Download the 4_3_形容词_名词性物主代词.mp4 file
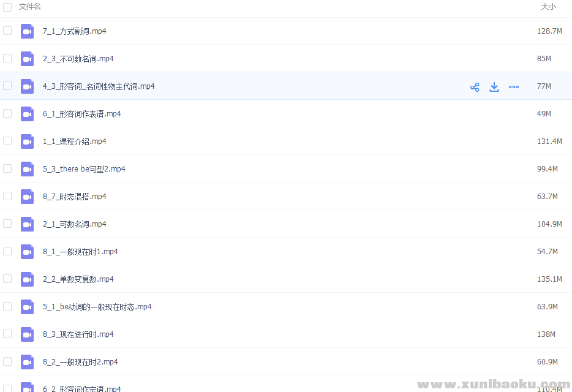Image resolution: width=572 pixels, height=392 pixels. point(494,87)
